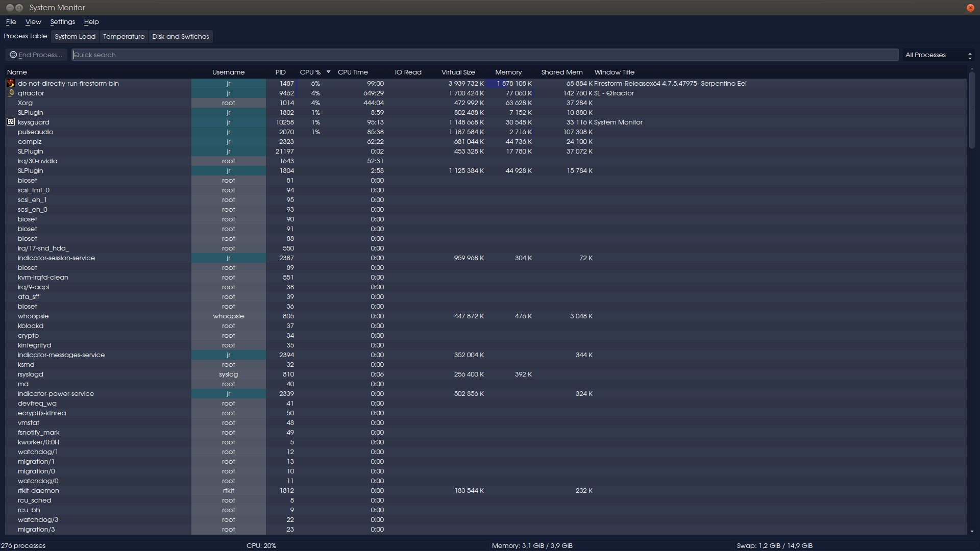Sort by the Shared Mem column header
Screen dimensions: 980x551
(562, 72)
